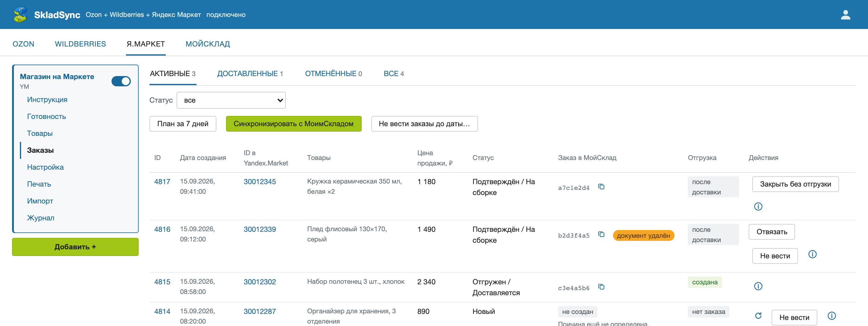
Task: Click the SkladSync logo icon
Action: click(20, 14)
